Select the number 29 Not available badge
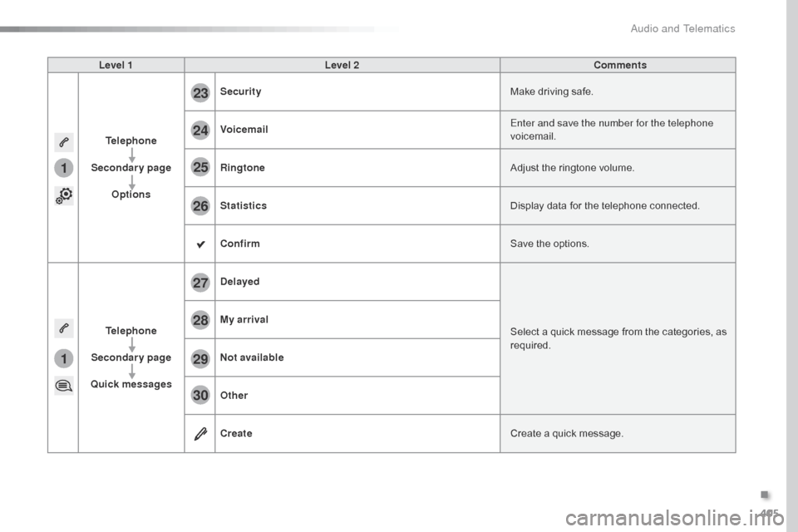The width and height of the screenshot is (798, 532). [x=200, y=358]
